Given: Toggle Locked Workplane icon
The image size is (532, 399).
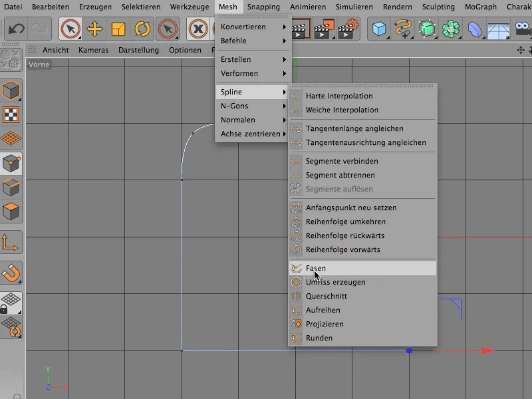Looking at the screenshot, I should [11, 303].
